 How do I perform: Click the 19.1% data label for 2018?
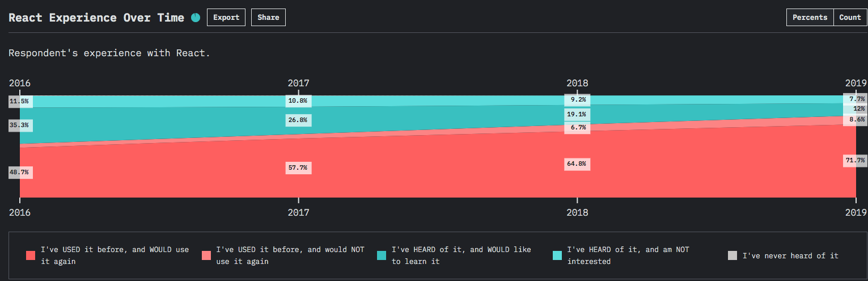tap(577, 115)
